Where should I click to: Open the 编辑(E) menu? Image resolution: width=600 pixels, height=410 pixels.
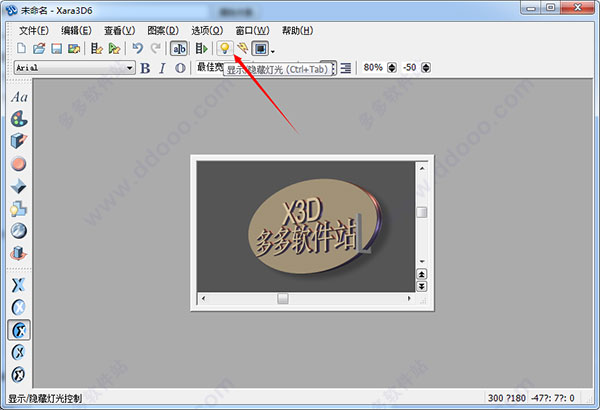tap(76, 31)
